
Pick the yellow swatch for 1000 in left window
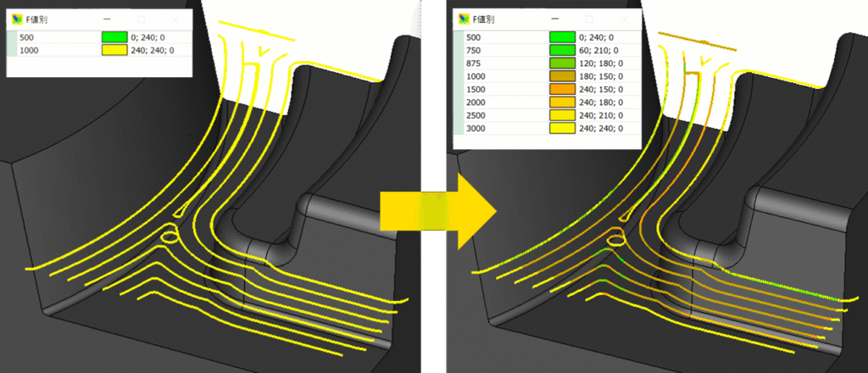pos(114,51)
